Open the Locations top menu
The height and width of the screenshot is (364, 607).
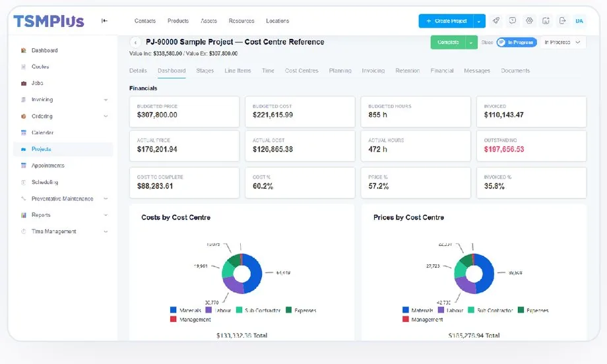(278, 21)
